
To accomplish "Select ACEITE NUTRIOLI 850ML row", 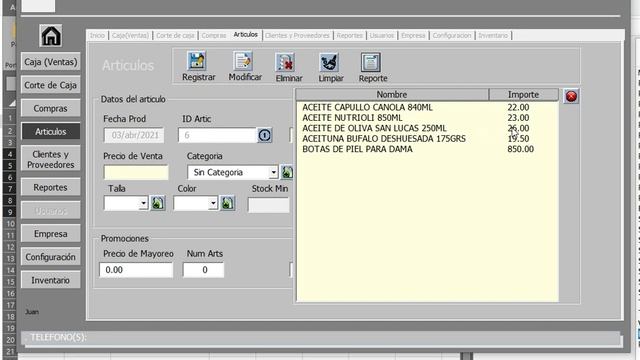I will 427,118.
